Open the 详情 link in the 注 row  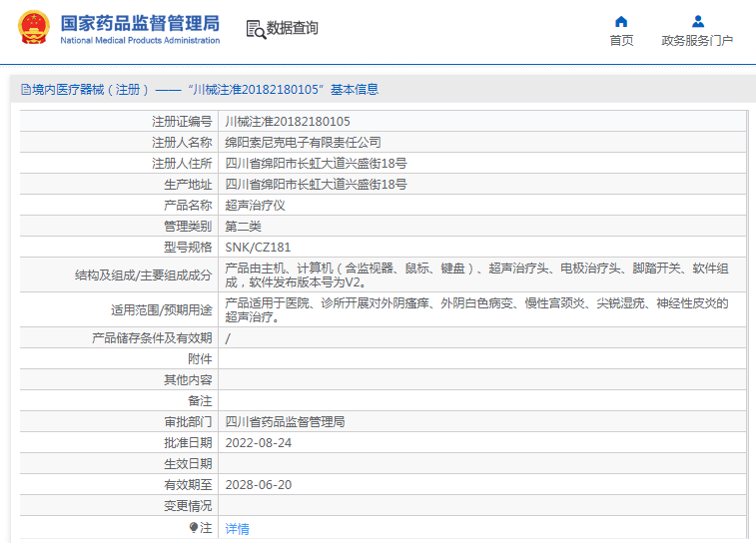(x=237, y=528)
